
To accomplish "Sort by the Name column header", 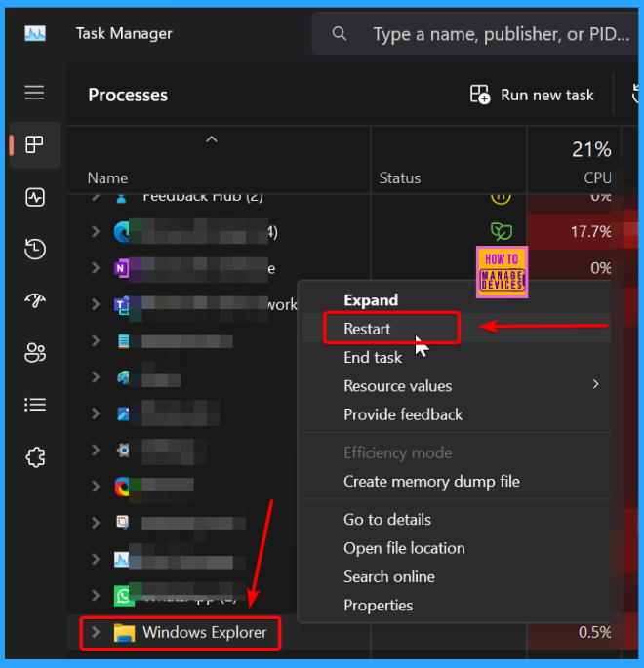I will [x=107, y=178].
